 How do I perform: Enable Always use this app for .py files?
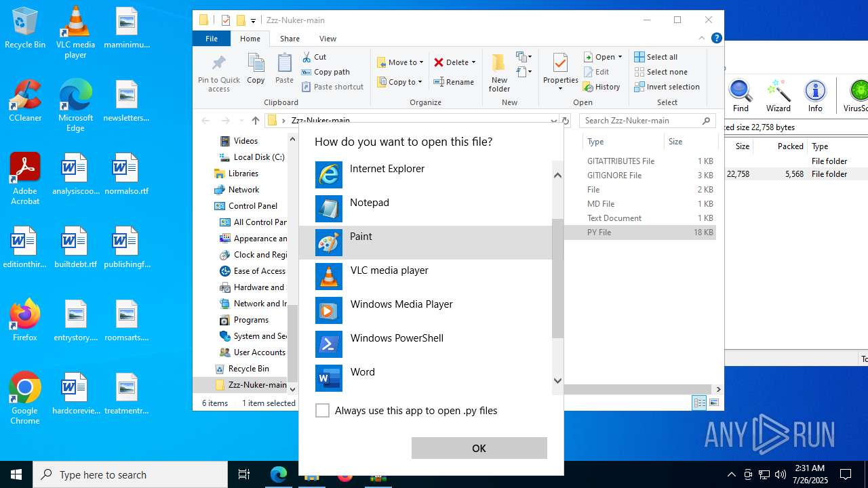click(x=323, y=411)
